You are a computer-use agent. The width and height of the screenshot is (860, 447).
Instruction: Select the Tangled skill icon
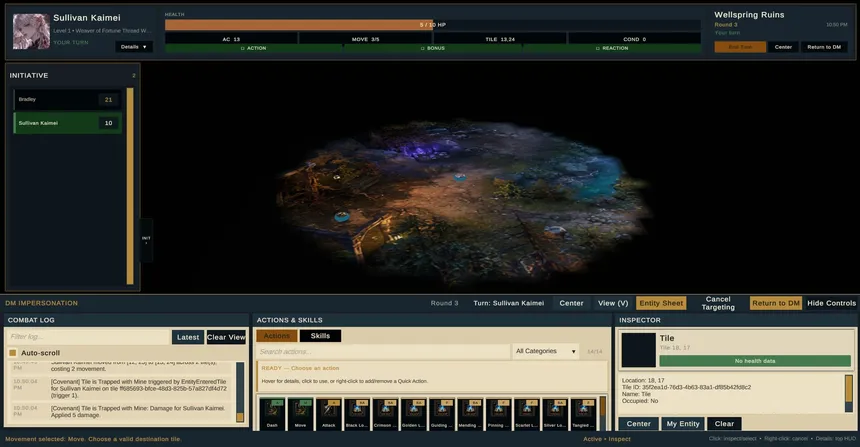[583, 414]
